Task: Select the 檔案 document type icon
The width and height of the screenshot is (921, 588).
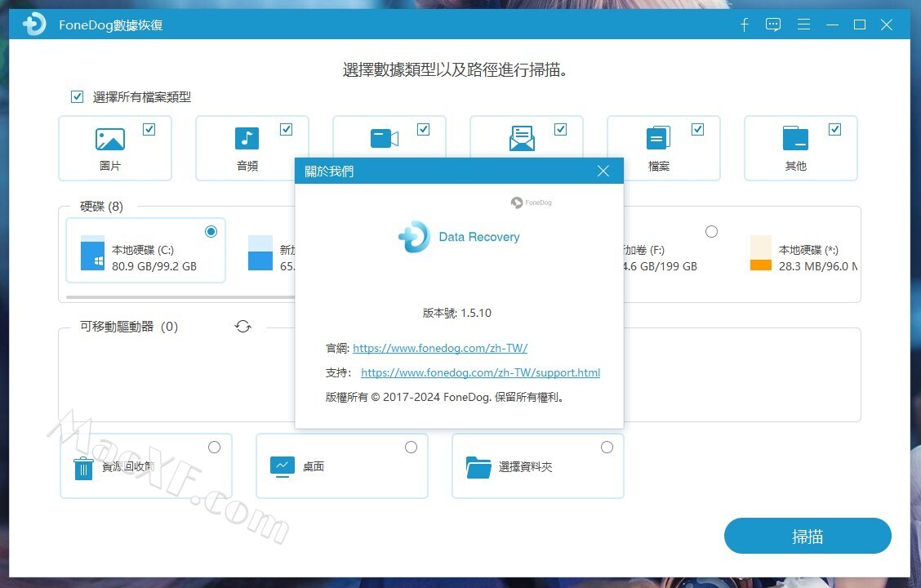Action: [658, 139]
